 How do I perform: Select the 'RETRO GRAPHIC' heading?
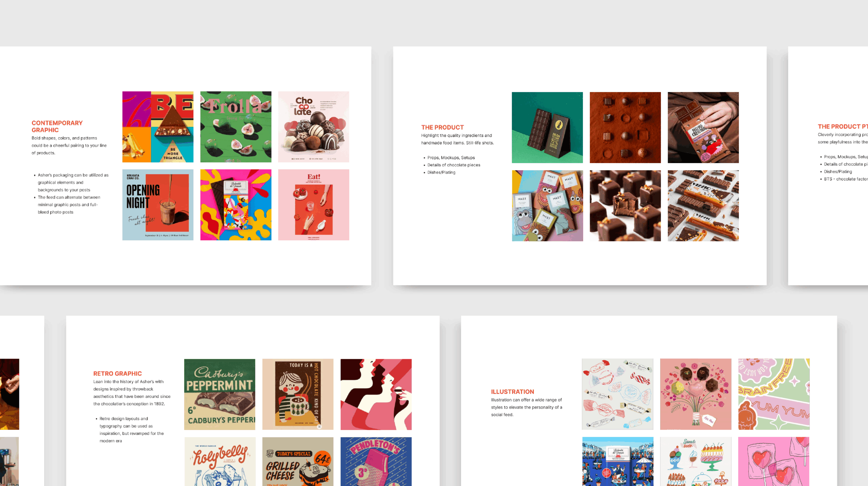(x=117, y=373)
